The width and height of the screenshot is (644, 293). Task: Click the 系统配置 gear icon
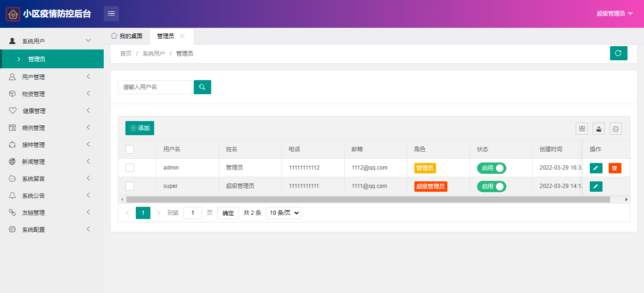tap(12, 229)
